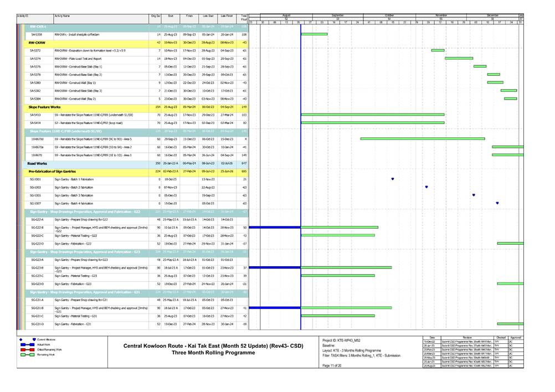Select the Batch 3 fabrication milestone marker
This screenshot has height=392, width=555.
(474, 195)
